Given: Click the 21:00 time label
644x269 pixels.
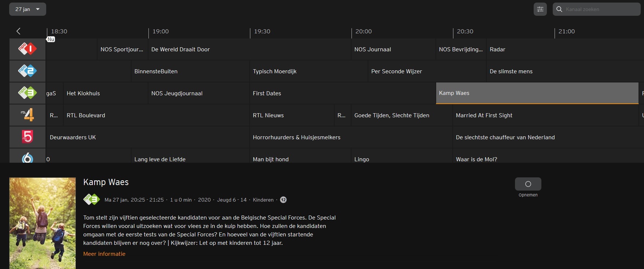Looking at the screenshot, I should click(567, 32).
